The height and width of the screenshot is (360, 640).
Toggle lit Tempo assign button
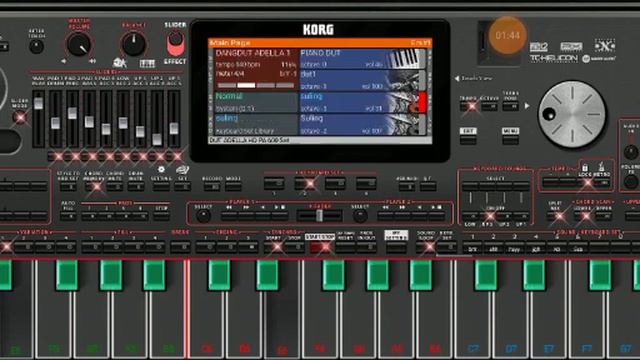tap(468, 107)
